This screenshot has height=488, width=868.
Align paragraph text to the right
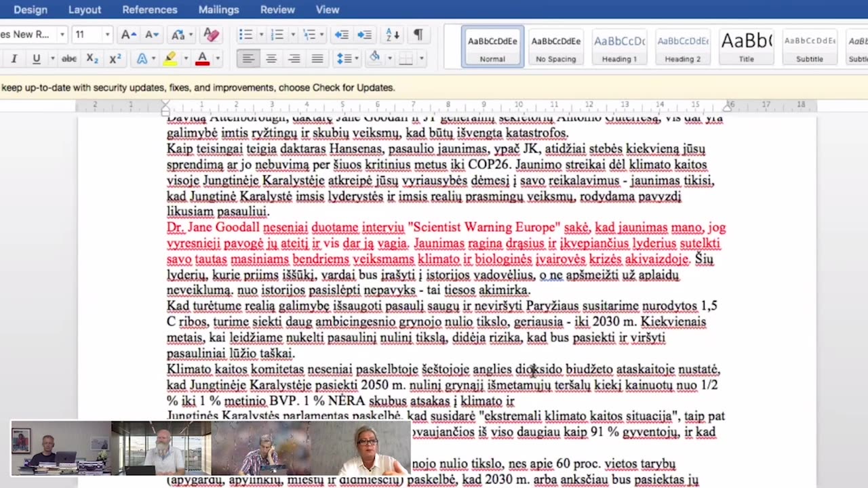(x=294, y=59)
